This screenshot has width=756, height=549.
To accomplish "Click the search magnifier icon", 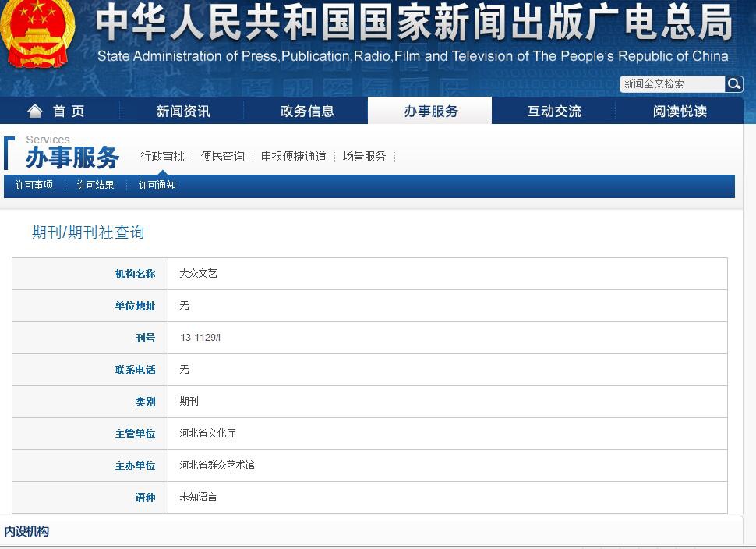I will (733, 84).
